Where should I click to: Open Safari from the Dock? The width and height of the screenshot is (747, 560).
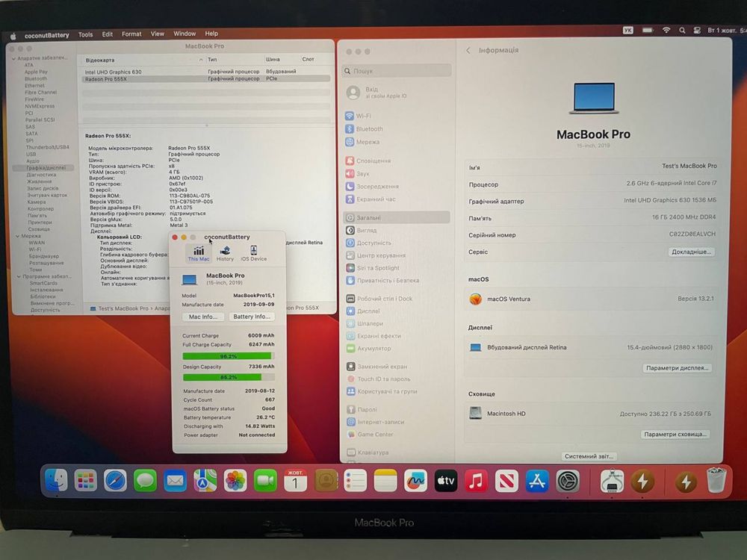tap(115, 481)
